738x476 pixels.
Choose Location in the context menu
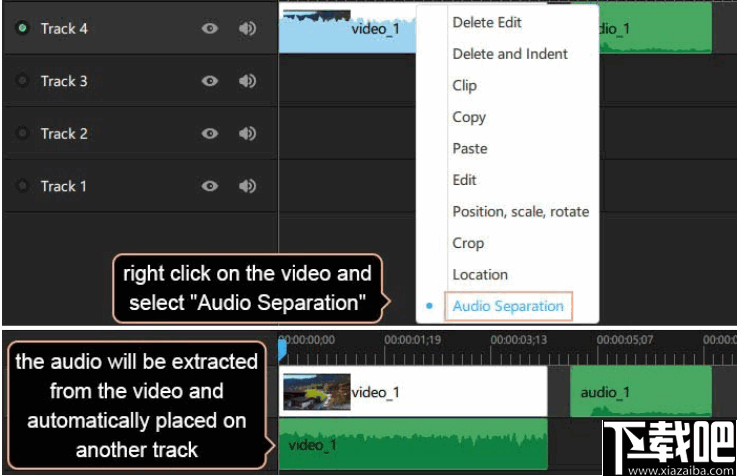(480, 274)
